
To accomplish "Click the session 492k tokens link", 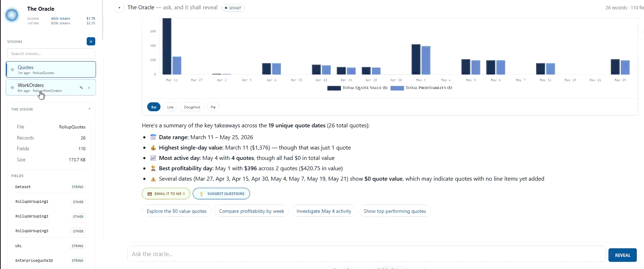I will 61,19.
